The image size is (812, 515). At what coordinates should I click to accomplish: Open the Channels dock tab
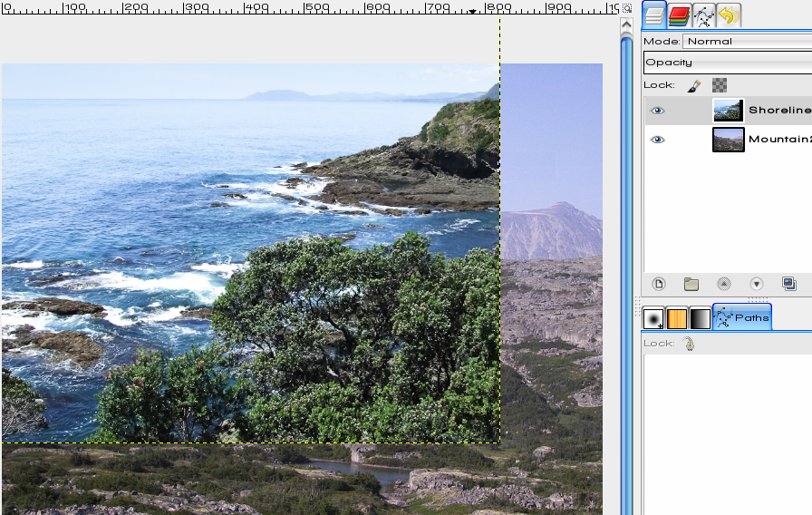[x=679, y=15]
